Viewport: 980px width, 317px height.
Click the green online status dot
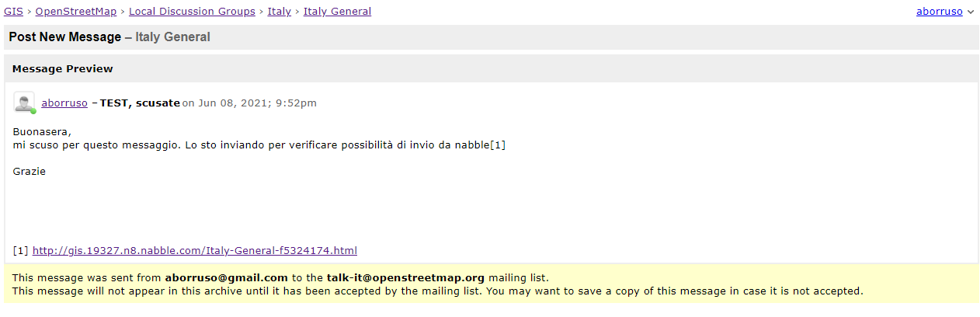(33, 111)
